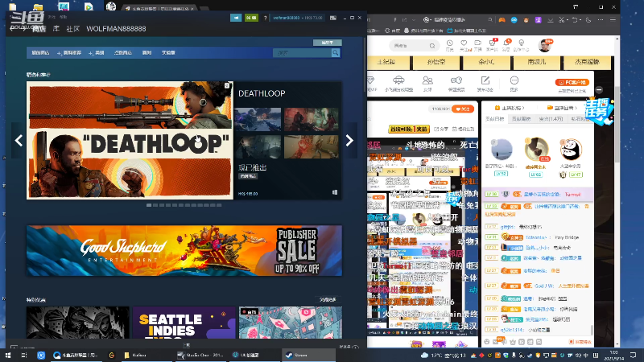Open Steam announcements megaphone icon
The height and width of the screenshot is (362, 644).
tap(236, 18)
